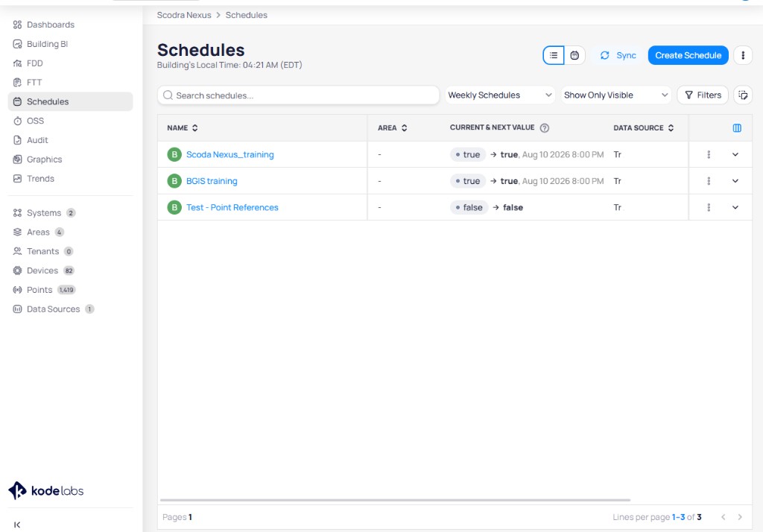
Task: Open the header more options menu
Action: [x=743, y=55]
